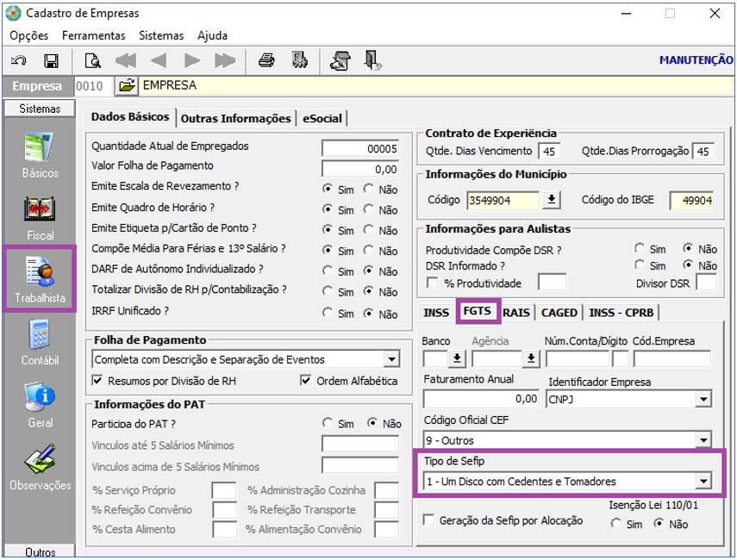Open Banco lookup arrow

(x=456, y=359)
